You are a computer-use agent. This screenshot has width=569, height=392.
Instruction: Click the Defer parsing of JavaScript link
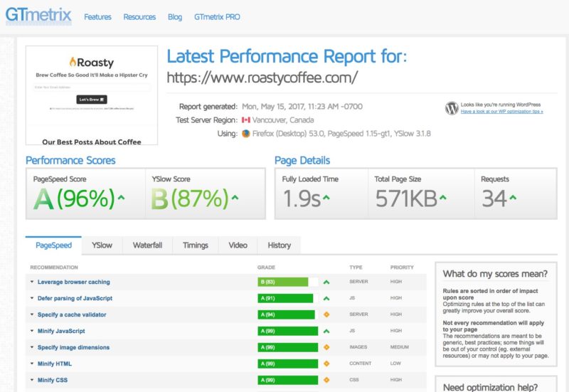click(x=75, y=298)
